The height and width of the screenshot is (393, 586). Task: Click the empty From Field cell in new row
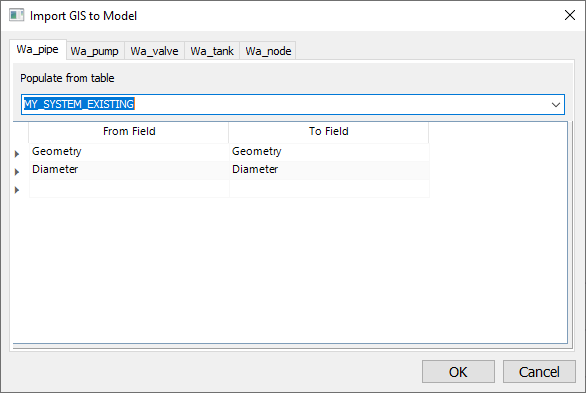(129, 189)
